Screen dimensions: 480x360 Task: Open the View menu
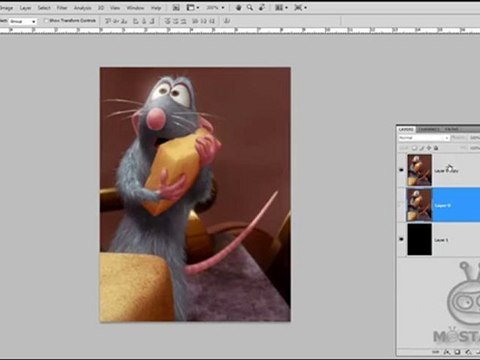click(115, 8)
